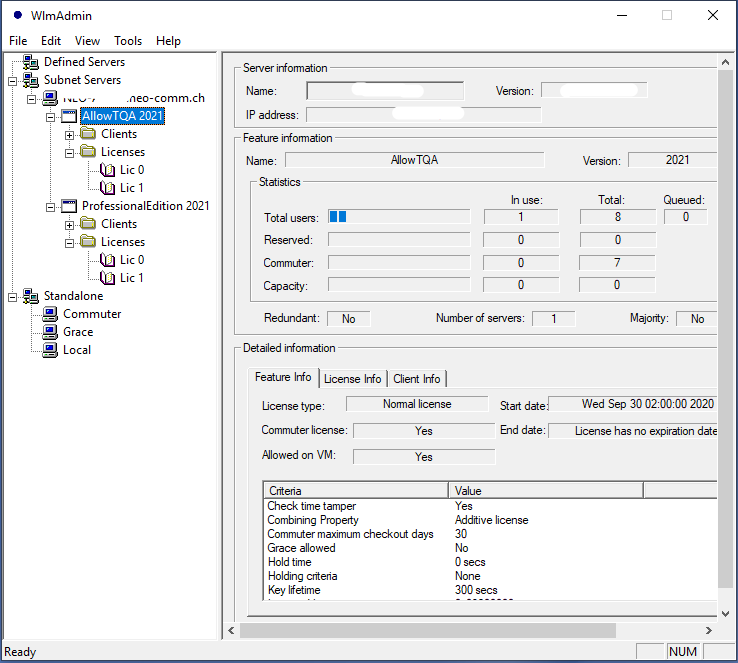Collapse the ProfessionalEdition 2021 node

click(50, 207)
